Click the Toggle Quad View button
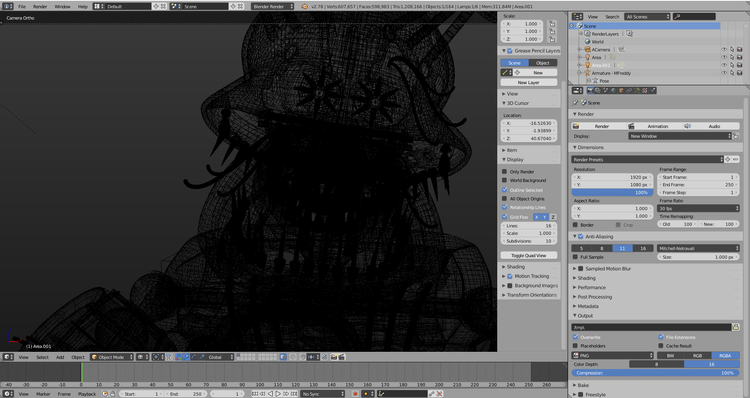 529,255
